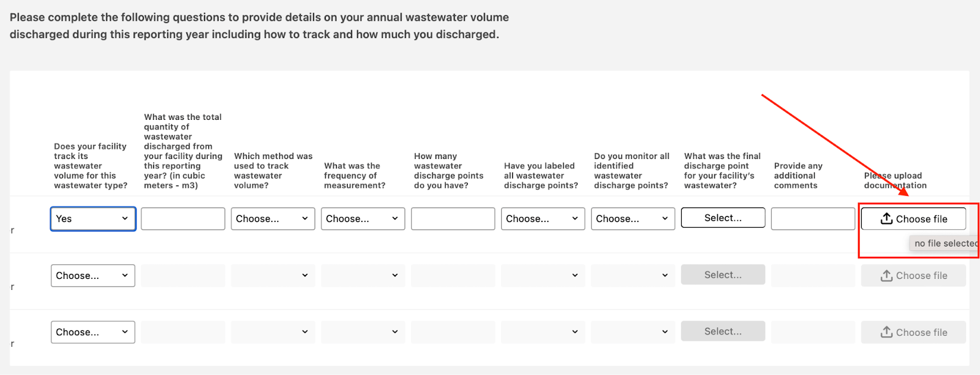Image resolution: width=980 pixels, height=375 pixels.
Task: Click the greyed upload icon in second row
Action: click(886, 276)
